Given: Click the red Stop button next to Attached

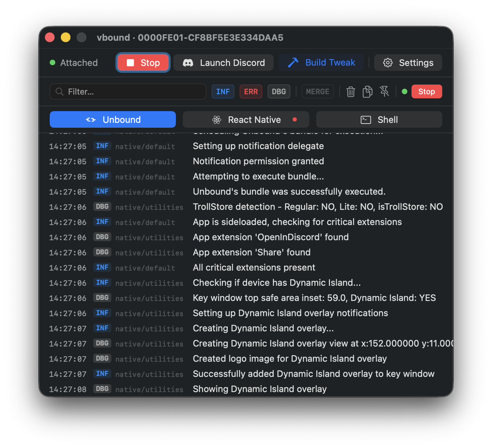Looking at the screenshot, I should tap(143, 62).
